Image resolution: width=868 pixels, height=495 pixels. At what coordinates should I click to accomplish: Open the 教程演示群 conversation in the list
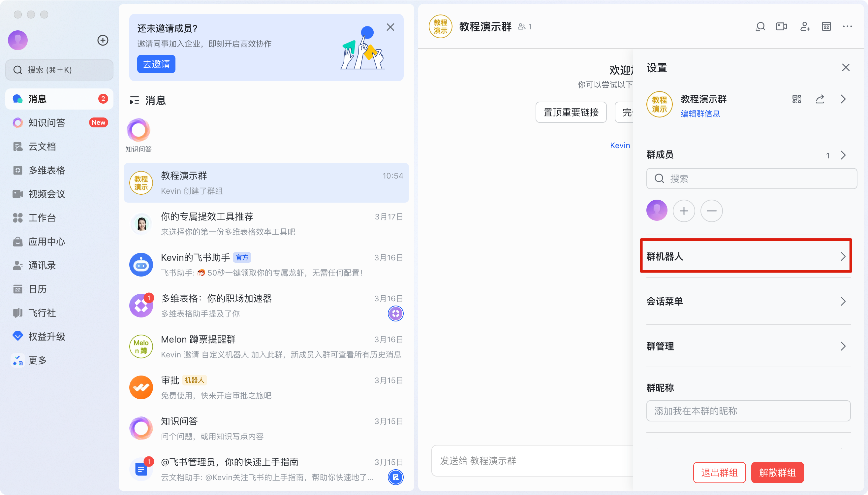(x=266, y=183)
